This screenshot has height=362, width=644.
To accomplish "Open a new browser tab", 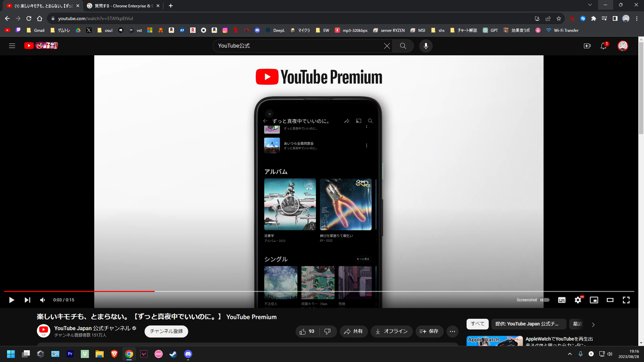I will tap(171, 6).
